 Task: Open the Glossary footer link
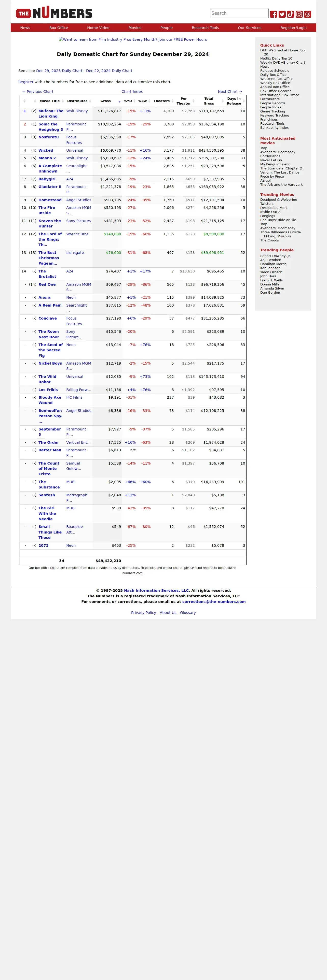point(188,613)
